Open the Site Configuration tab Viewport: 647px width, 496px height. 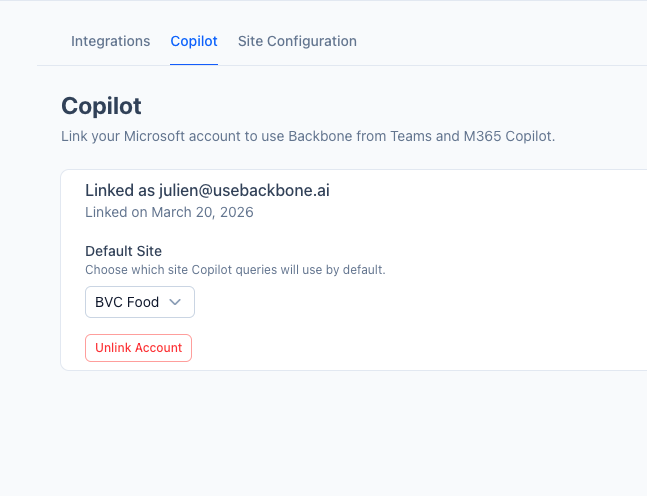297,41
